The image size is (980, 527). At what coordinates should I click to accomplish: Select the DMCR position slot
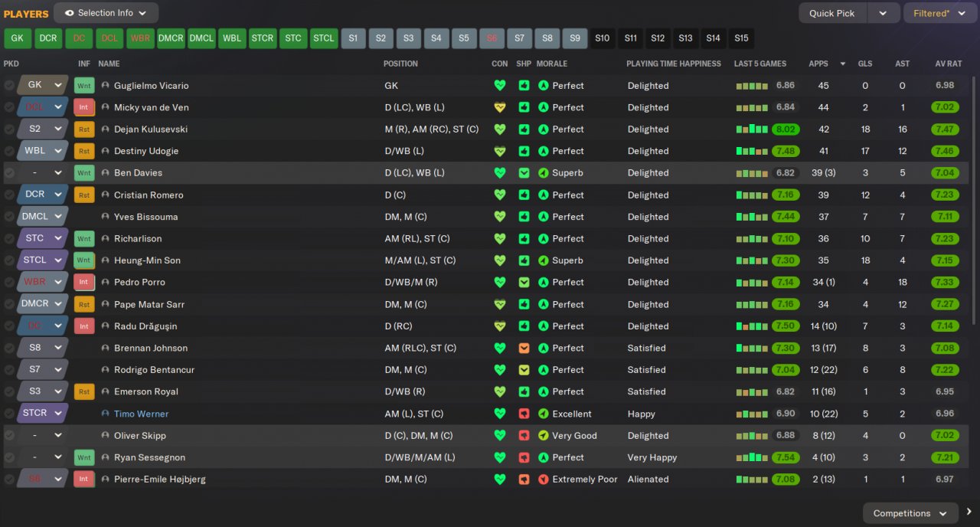coord(171,38)
